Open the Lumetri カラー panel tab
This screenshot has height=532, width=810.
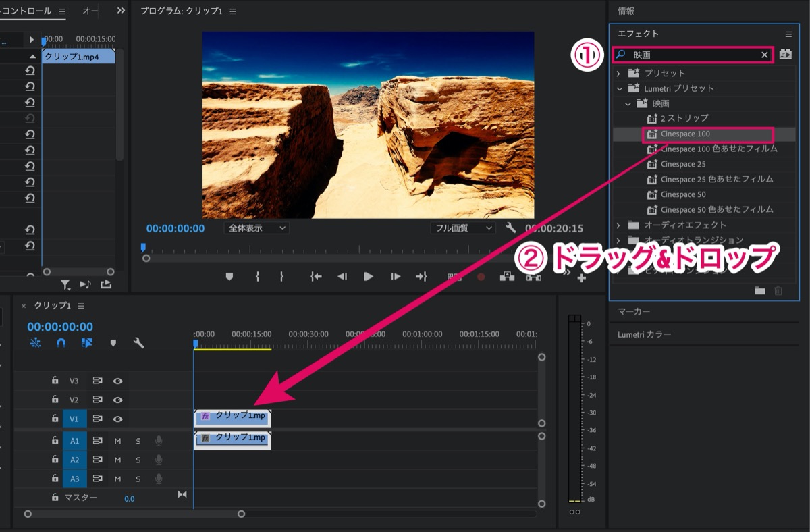pos(645,334)
